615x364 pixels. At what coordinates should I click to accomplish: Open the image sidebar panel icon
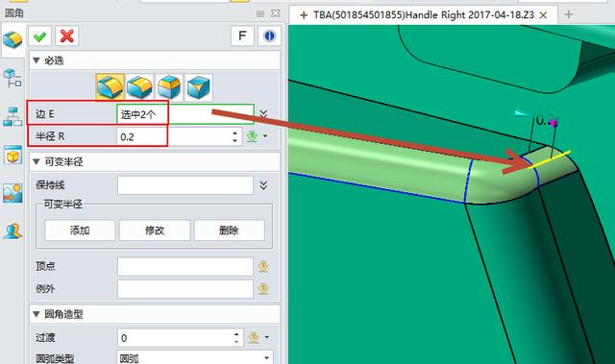tap(12, 193)
